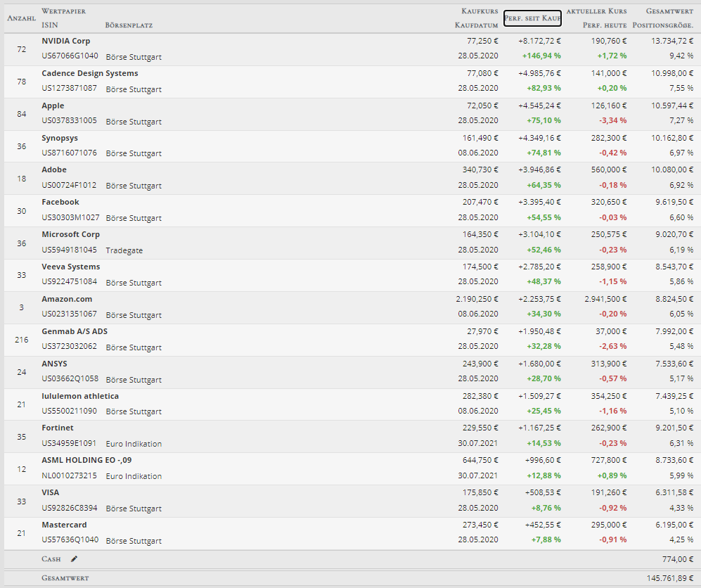Screen dimensions: 701x588
Task: Click the Cash row label
Action: tap(51, 559)
